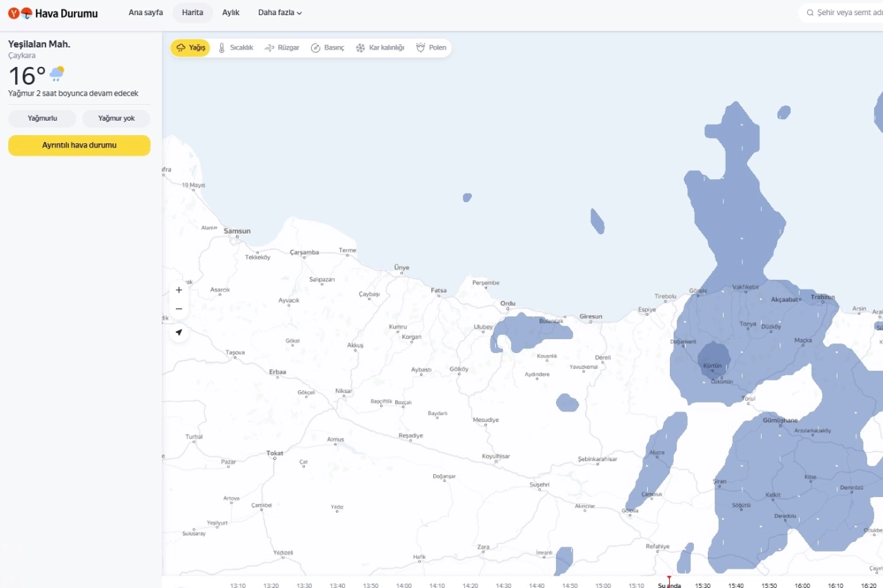This screenshot has height=588, width=883.
Task: Open the Ana sayfa tab
Action: [146, 12]
